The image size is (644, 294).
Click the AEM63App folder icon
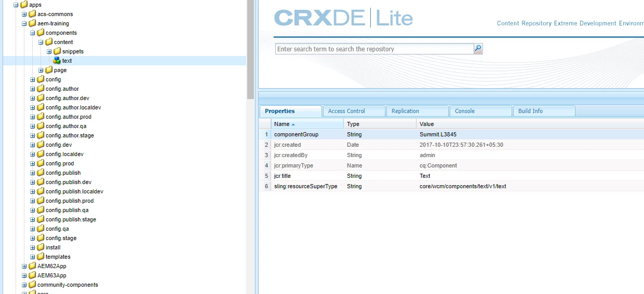click(32, 275)
